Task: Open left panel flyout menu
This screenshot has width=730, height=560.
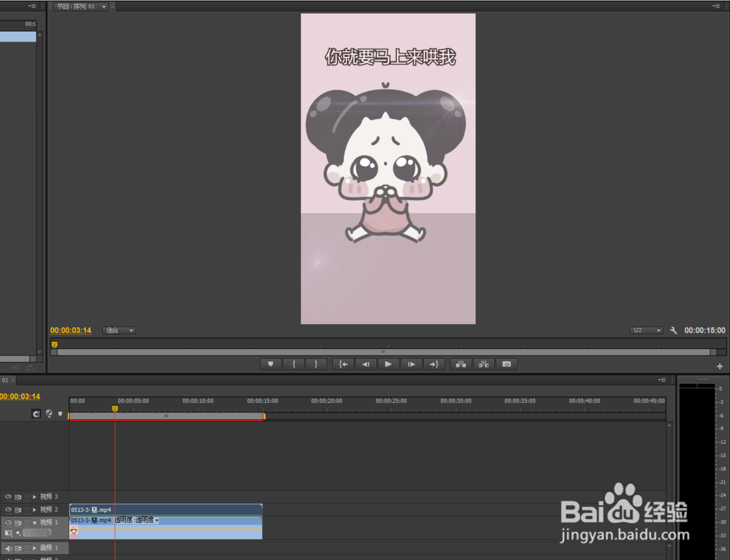Action: pyautogui.click(x=32, y=6)
